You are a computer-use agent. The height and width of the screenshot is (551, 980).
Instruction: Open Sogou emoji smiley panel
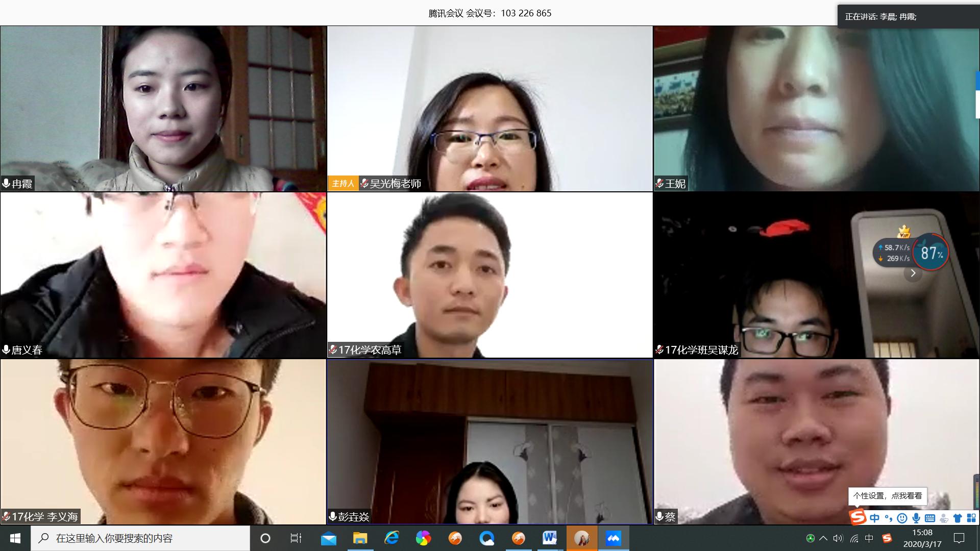(x=902, y=518)
